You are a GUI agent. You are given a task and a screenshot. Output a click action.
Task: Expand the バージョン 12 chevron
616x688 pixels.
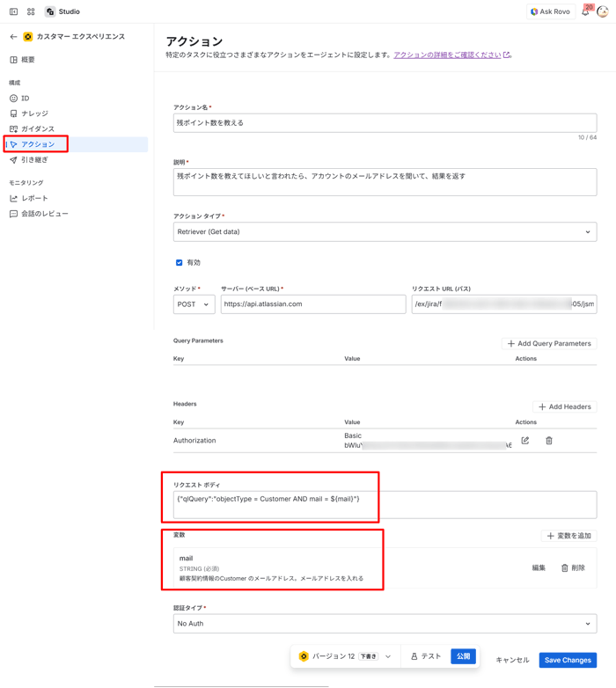[x=388, y=656]
